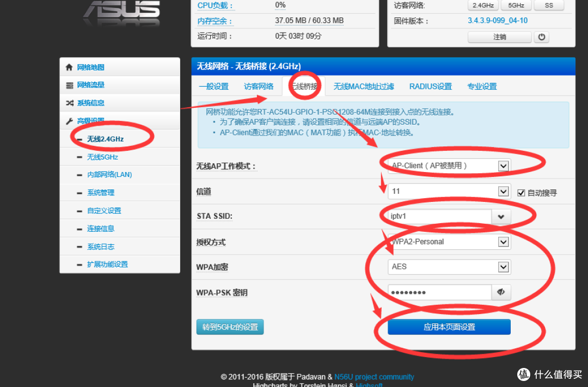Select the 无线桥接 tab
This screenshot has height=387, width=588.
pos(304,87)
